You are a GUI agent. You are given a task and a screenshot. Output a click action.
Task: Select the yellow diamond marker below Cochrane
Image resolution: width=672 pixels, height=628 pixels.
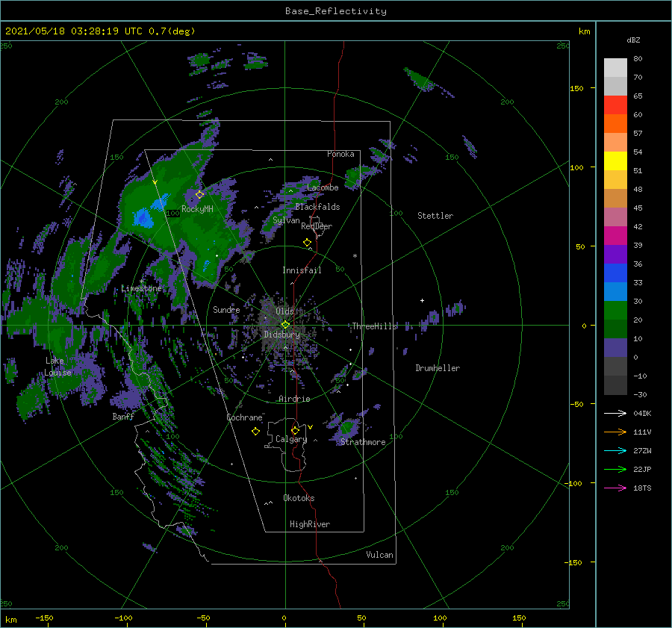click(x=255, y=432)
